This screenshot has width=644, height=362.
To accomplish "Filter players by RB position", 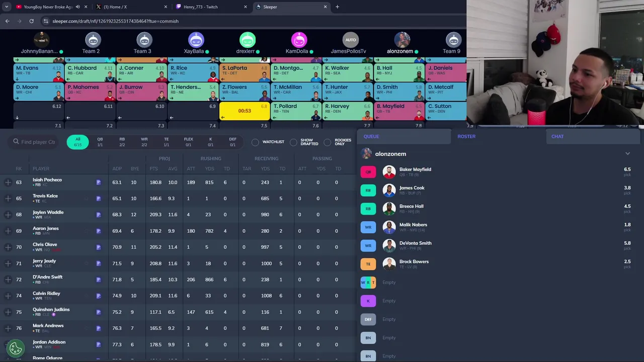I will pyautogui.click(x=122, y=142).
